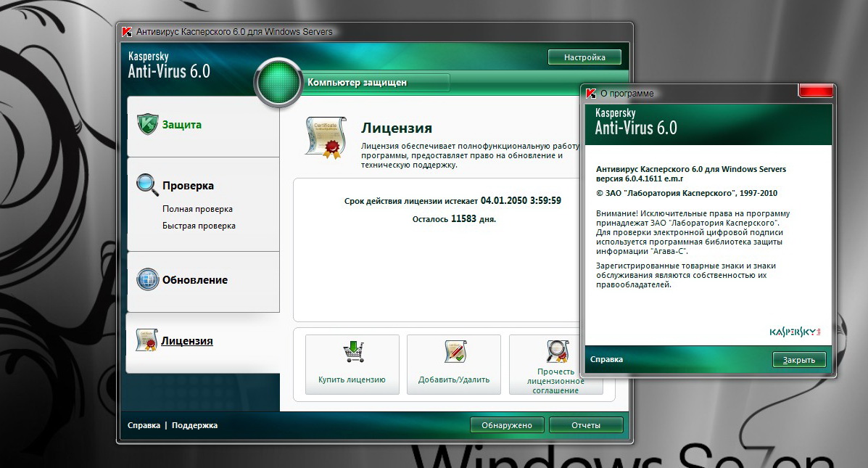The width and height of the screenshot is (868, 468).
Task: Open the Настройка settings button
Action: 584,57
